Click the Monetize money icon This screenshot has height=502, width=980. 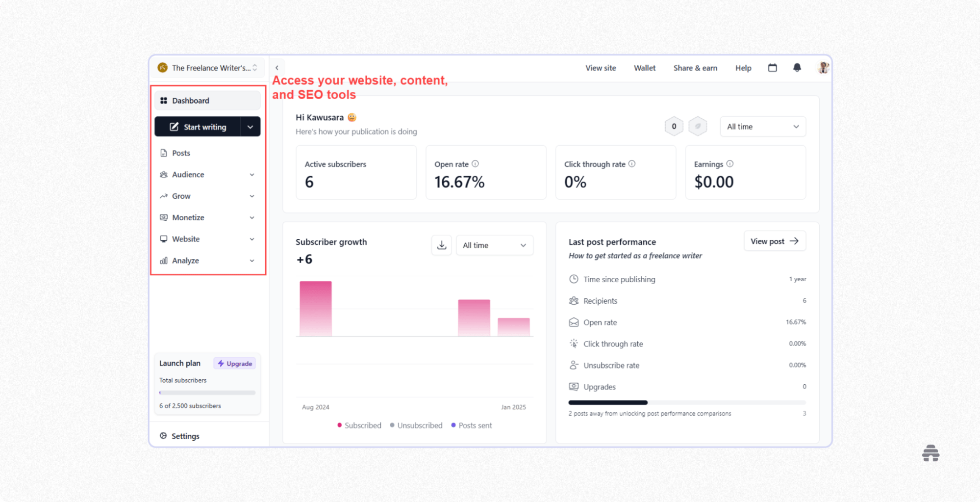[164, 217]
